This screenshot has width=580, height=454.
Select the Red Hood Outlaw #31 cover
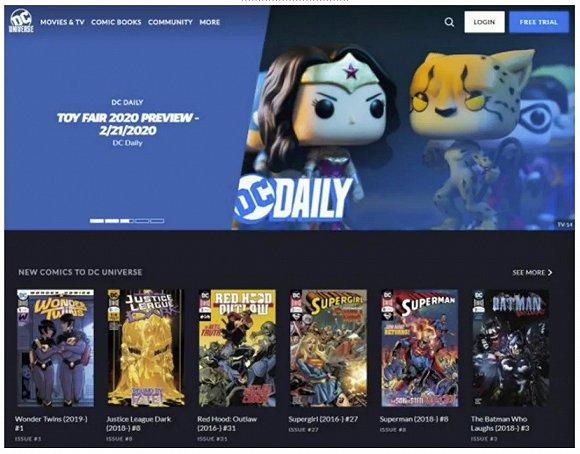(237, 348)
